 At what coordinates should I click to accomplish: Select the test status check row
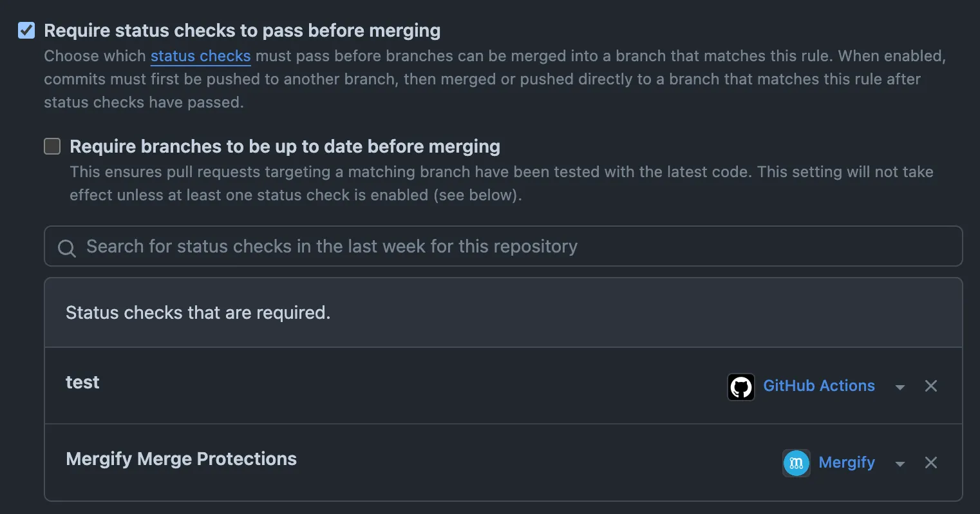pos(82,382)
